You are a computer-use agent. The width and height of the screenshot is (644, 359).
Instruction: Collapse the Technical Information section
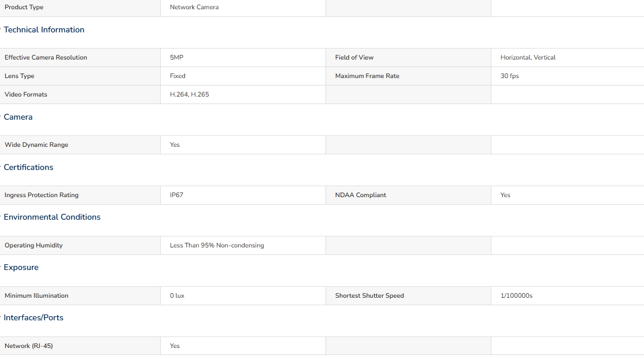(x=44, y=29)
